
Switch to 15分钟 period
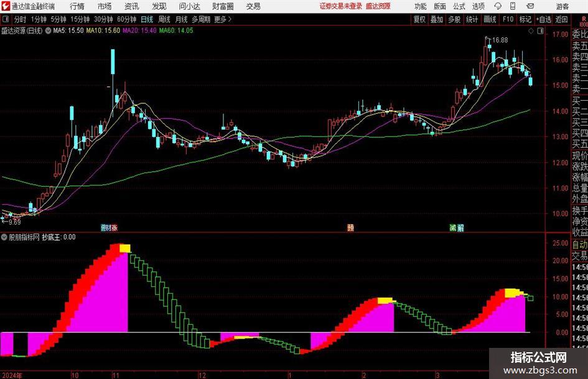coord(80,19)
